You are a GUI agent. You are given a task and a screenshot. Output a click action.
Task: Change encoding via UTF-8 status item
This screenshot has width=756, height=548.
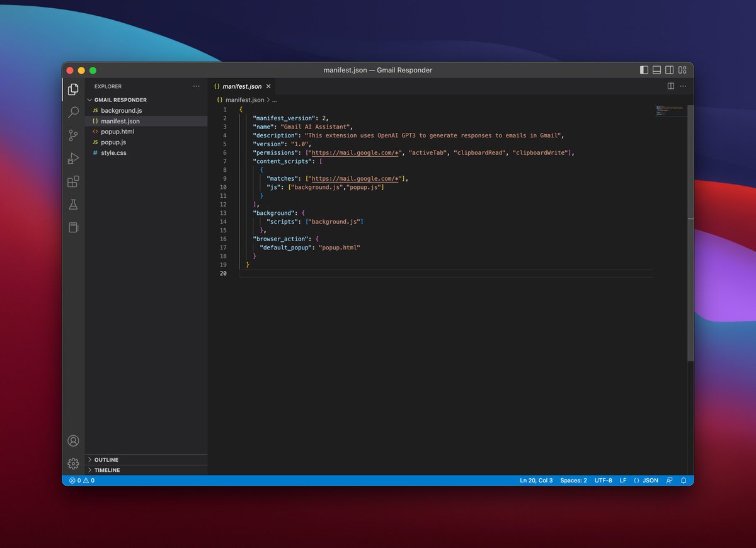point(603,480)
